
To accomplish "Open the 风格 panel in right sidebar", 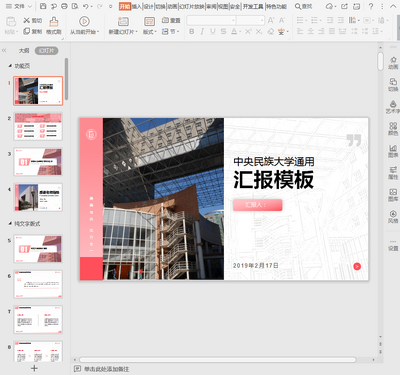I will pos(393,217).
